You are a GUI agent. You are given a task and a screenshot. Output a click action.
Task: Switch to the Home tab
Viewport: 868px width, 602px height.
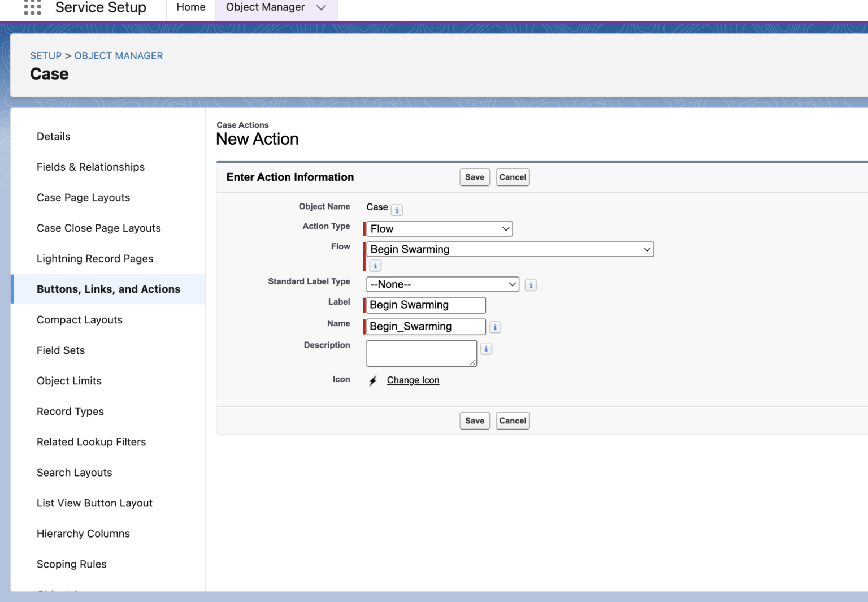(190, 7)
